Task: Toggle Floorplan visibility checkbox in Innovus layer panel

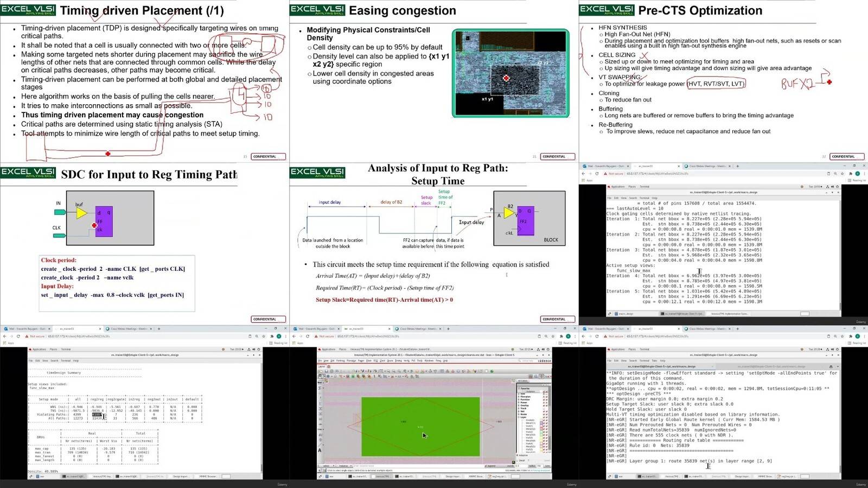Action: click(544, 397)
